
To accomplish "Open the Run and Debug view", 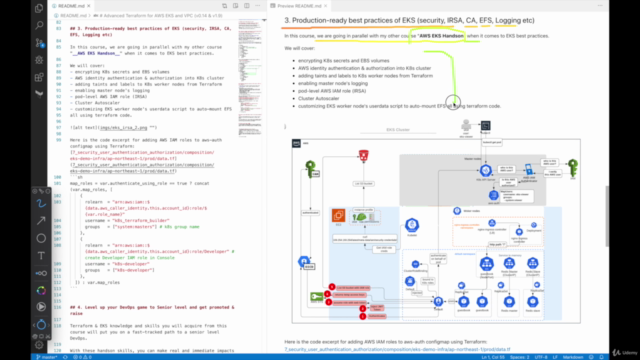I will 39,60.
